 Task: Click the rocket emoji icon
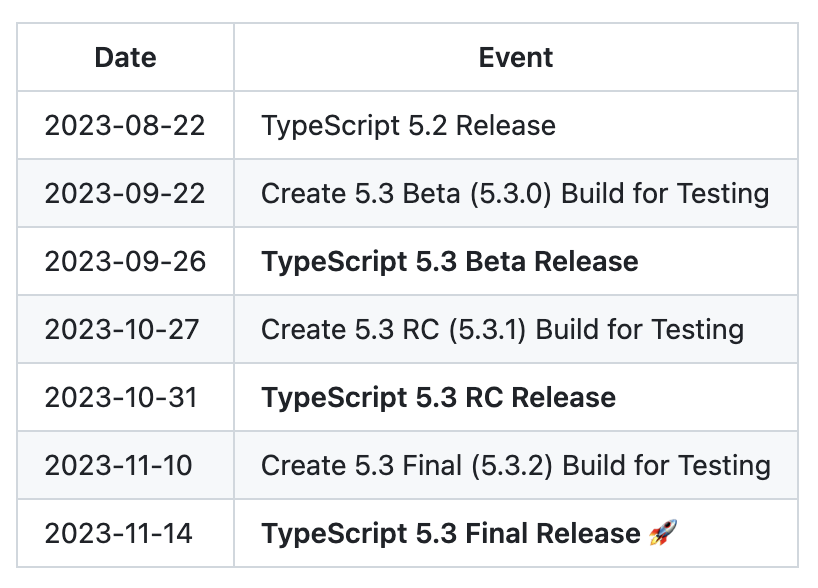pos(663,533)
